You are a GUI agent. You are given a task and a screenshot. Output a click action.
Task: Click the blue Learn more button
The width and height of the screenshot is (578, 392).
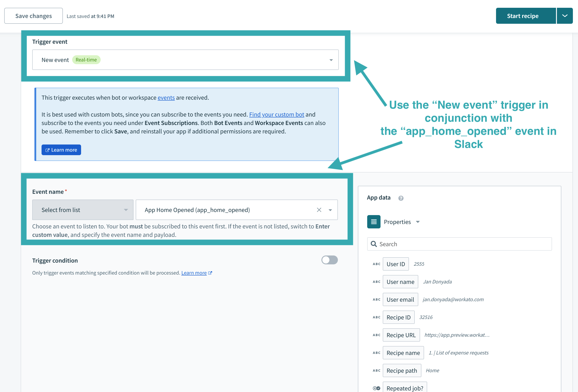(61, 150)
